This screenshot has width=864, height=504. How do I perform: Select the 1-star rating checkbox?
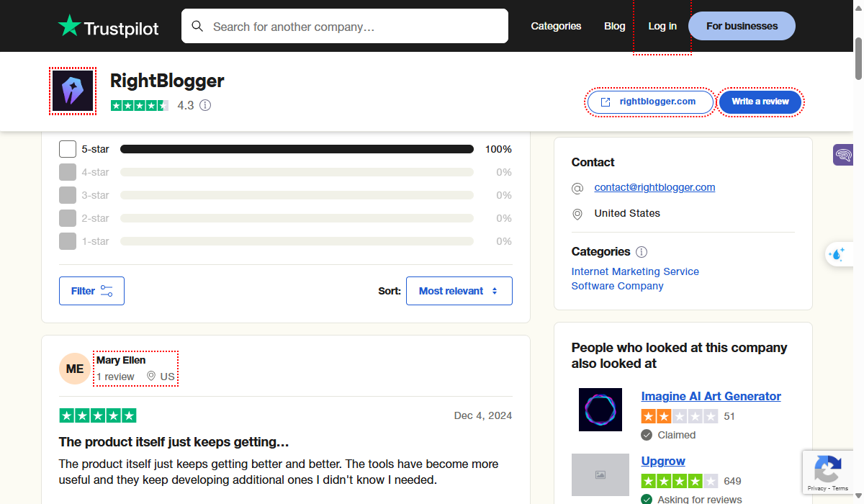tap(68, 241)
